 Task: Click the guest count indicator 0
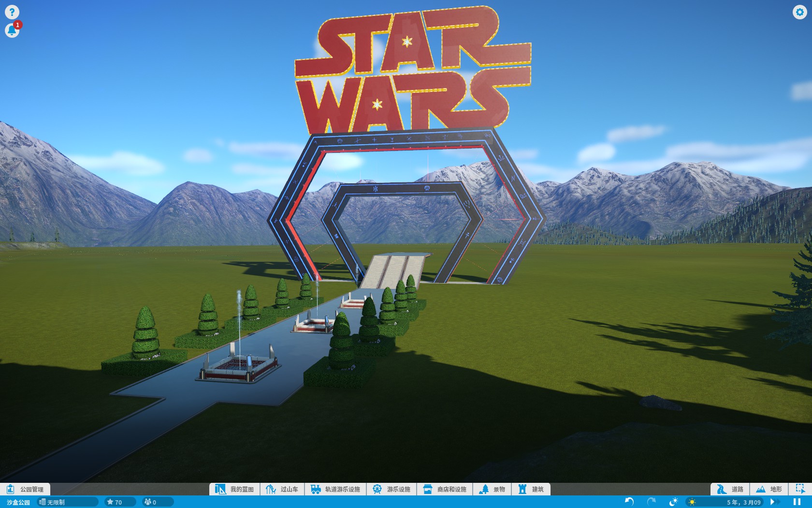tap(158, 502)
